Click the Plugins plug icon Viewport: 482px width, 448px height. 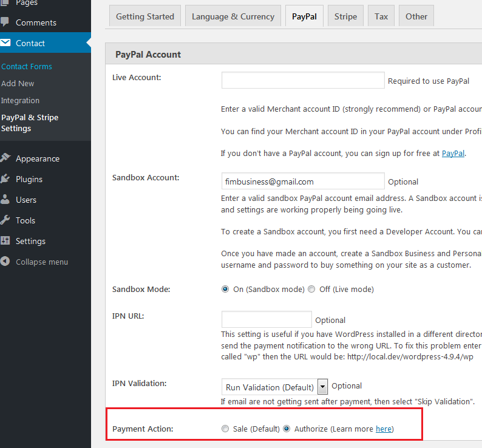(5, 178)
